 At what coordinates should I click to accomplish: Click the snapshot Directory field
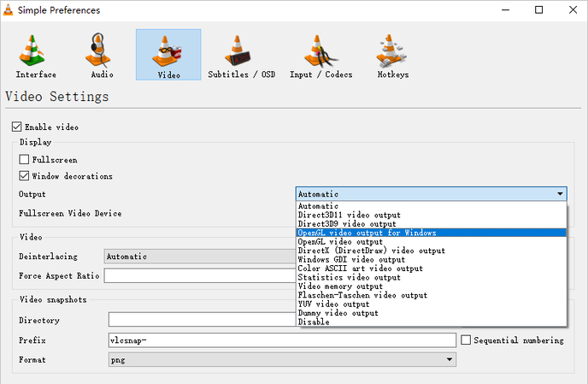(203, 320)
